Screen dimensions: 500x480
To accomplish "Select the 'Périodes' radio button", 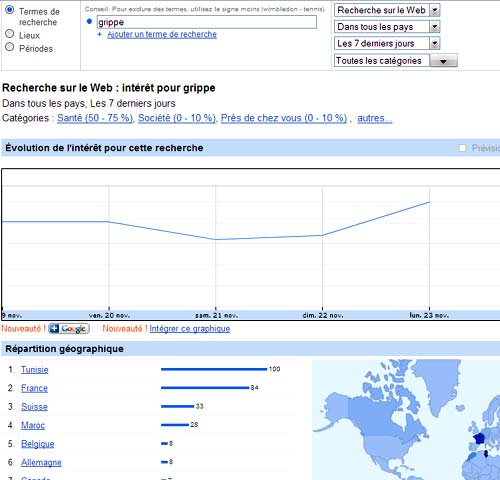I will 10,47.
